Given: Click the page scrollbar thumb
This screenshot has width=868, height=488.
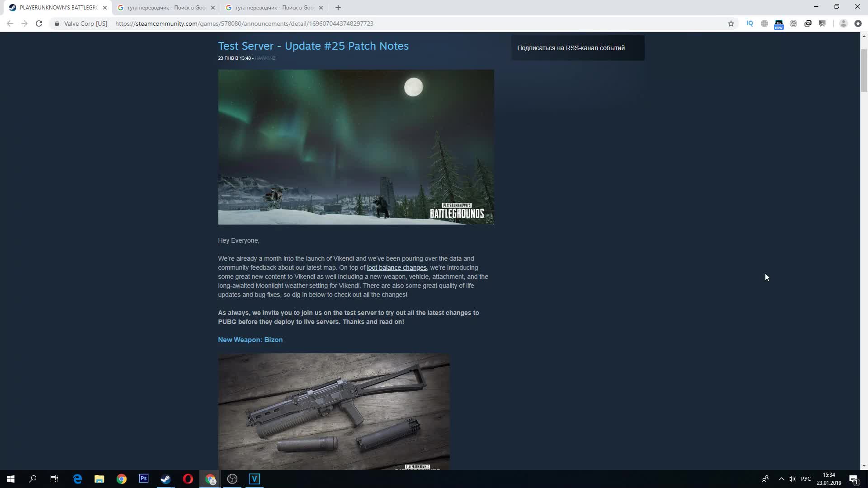Looking at the screenshot, I should click(864, 70).
